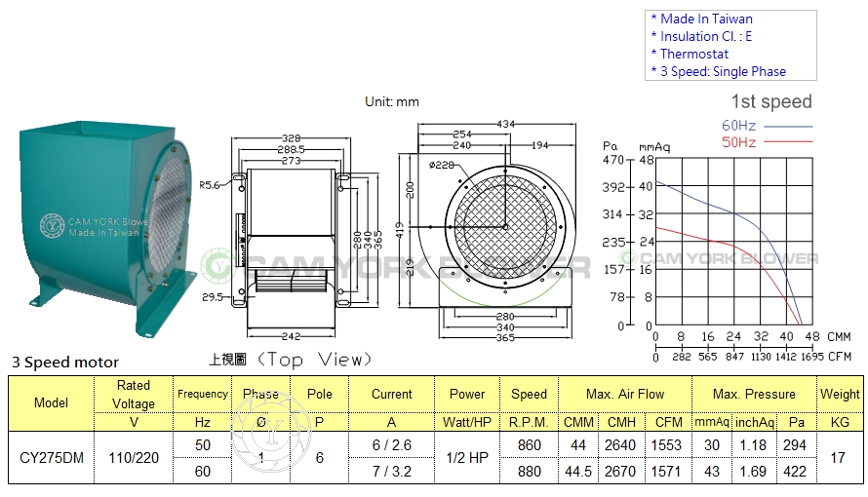
Task: Click the '860' RPM cell
Action: coord(530,445)
